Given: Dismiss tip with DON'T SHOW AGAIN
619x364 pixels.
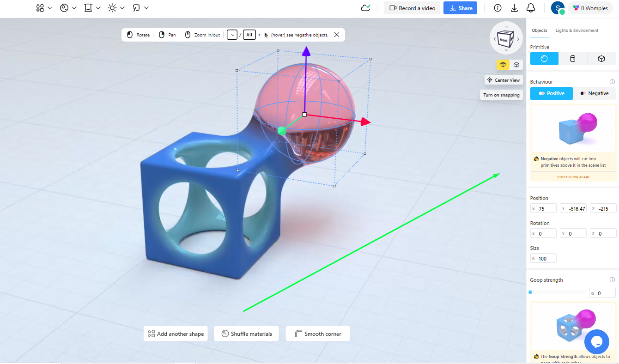Looking at the screenshot, I should [573, 177].
